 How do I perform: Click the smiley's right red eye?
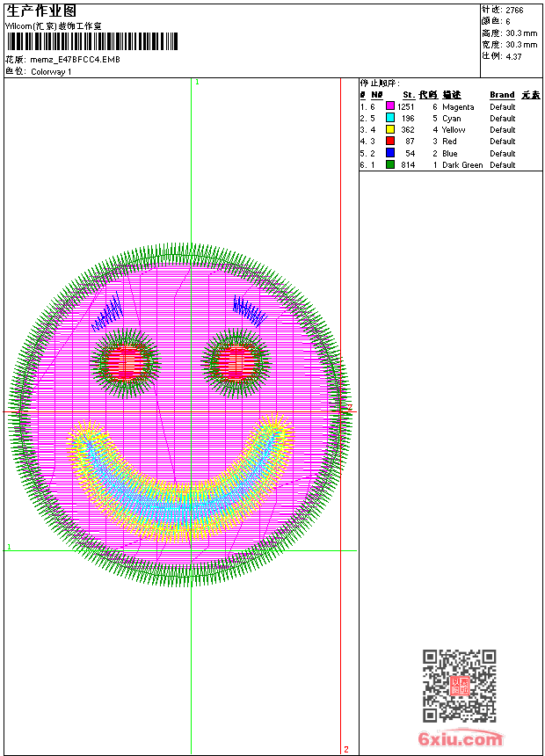point(235,361)
